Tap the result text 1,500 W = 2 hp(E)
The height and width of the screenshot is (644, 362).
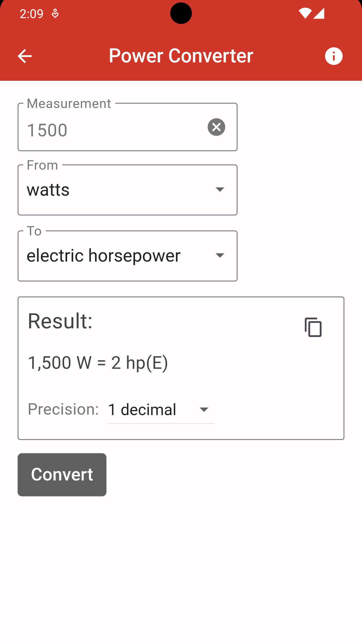tap(98, 363)
